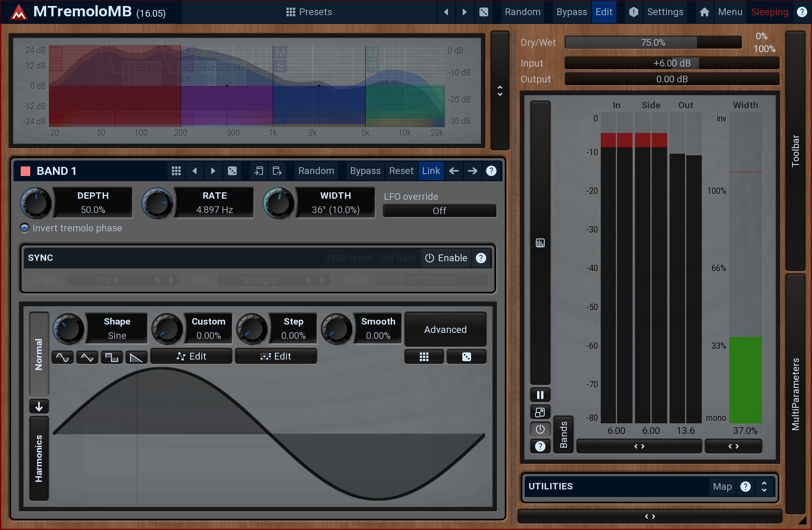Select sawtooth wave shape icon
812x530 pixels.
(x=136, y=357)
